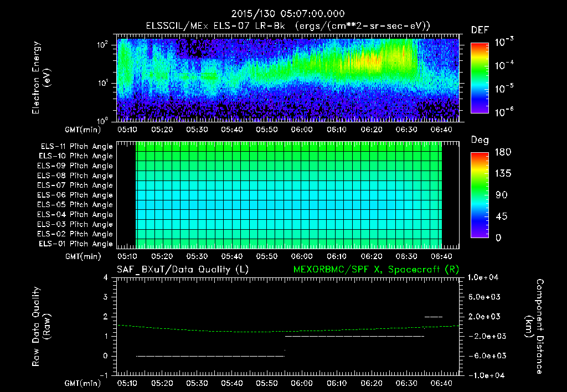567x392 pixels.
Task: Click the Deg pitch-angle color scale bar
Action: click(480, 195)
